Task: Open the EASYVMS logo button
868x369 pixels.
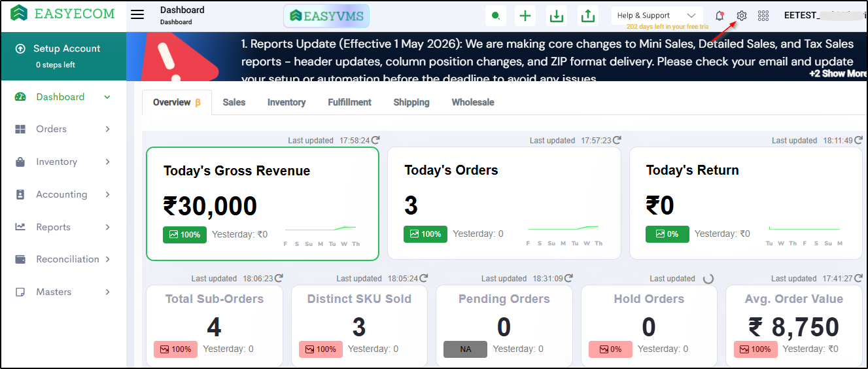Action: click(x=327, y=16)
